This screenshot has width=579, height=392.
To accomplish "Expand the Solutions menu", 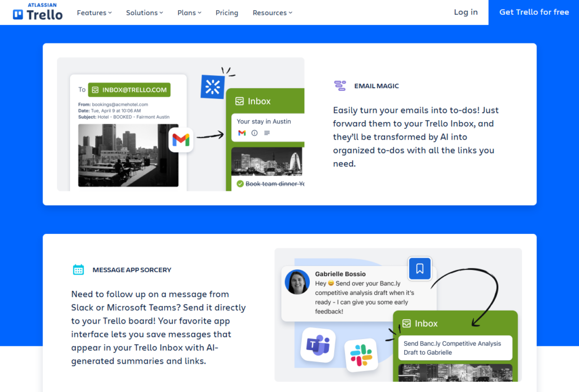I will pyautogui.click(x=144, y=12).
